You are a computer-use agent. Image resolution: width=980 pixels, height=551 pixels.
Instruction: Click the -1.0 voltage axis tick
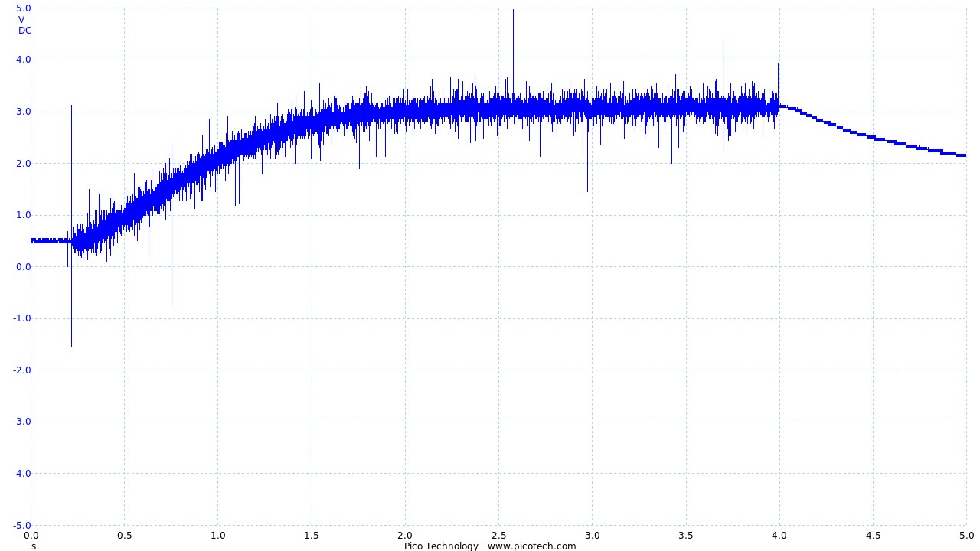coord(21,318)
